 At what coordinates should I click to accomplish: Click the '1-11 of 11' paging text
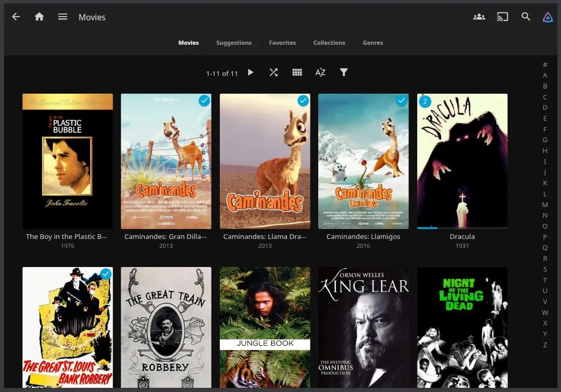222,73
